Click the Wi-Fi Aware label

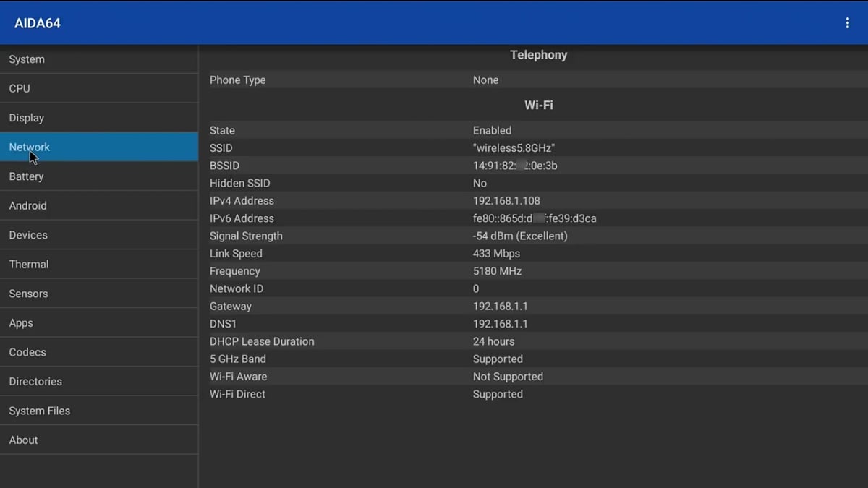click(x=238, y=377)
